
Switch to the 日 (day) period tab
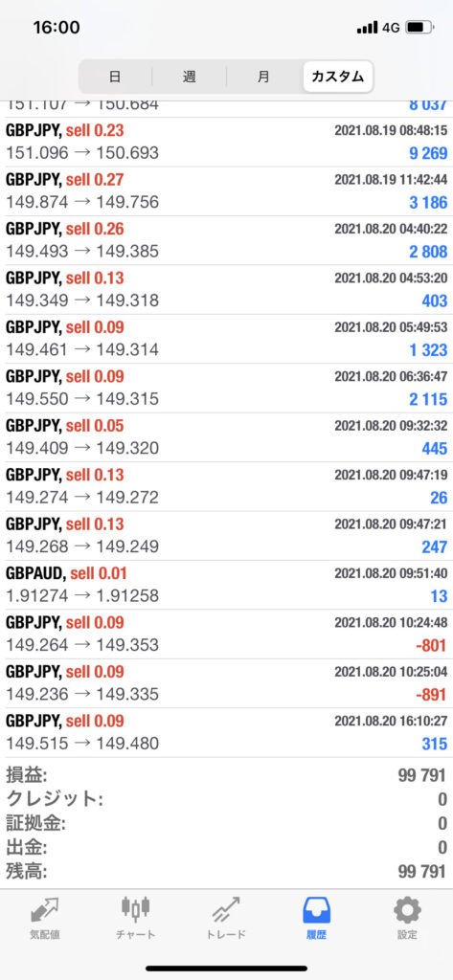click(x=115, y=77)
